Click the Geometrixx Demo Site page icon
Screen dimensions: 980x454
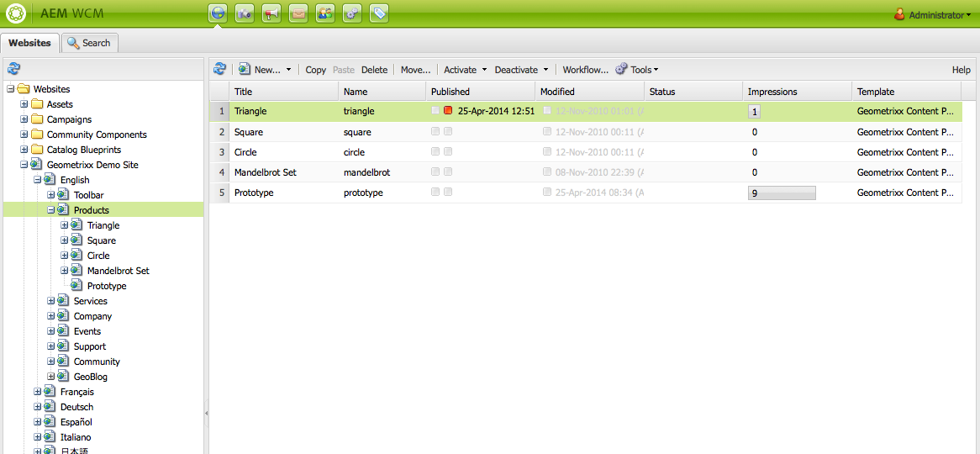point(37,165)
